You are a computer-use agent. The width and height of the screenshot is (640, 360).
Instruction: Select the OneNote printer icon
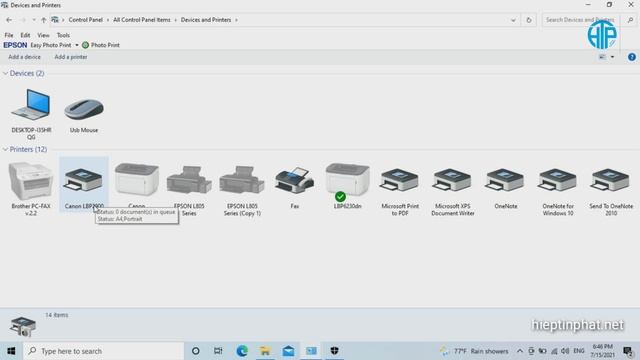coord(505,180)
